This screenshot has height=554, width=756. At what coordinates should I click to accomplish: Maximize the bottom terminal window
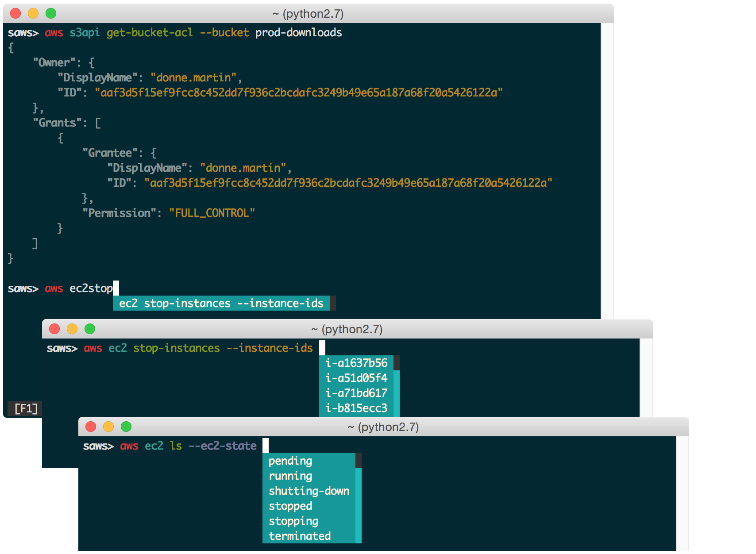tap(126, 427)
